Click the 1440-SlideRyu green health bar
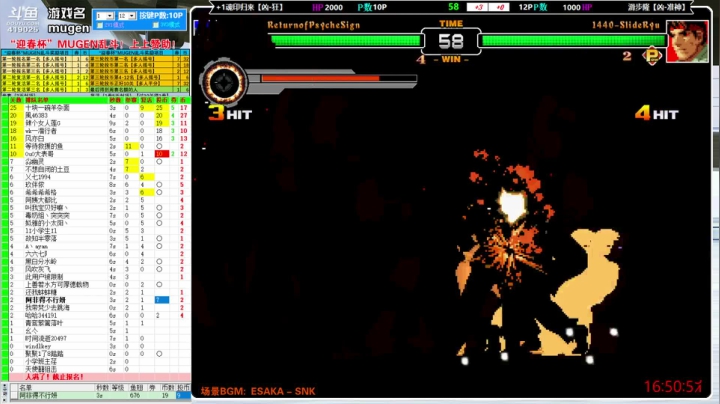The image size is (720, 404). [573, 41]
